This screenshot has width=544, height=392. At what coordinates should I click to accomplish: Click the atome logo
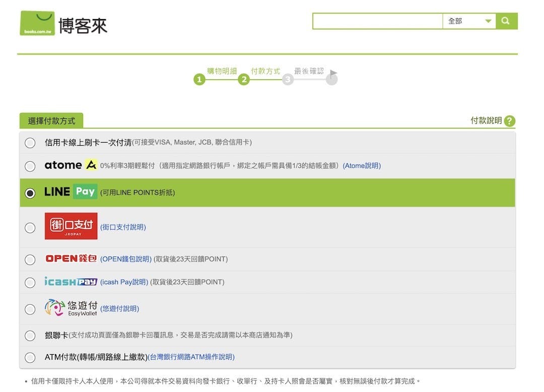tap(71, 165)
